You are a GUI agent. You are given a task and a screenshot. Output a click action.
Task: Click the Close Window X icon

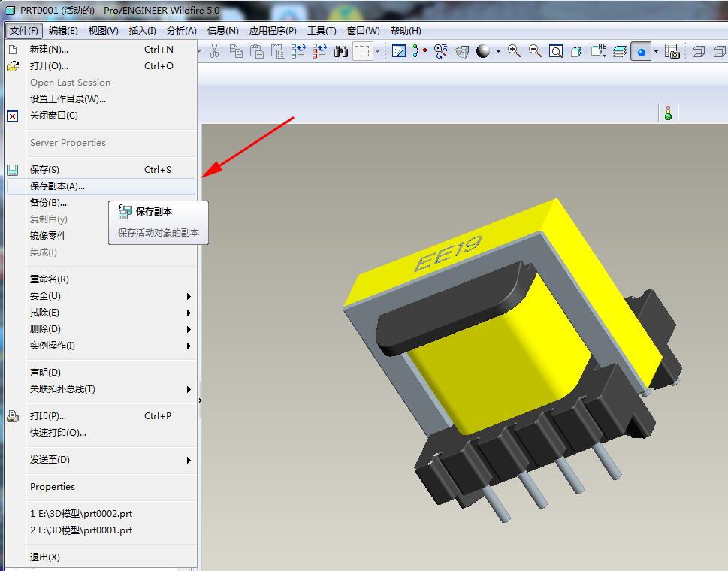coord(13,116)
